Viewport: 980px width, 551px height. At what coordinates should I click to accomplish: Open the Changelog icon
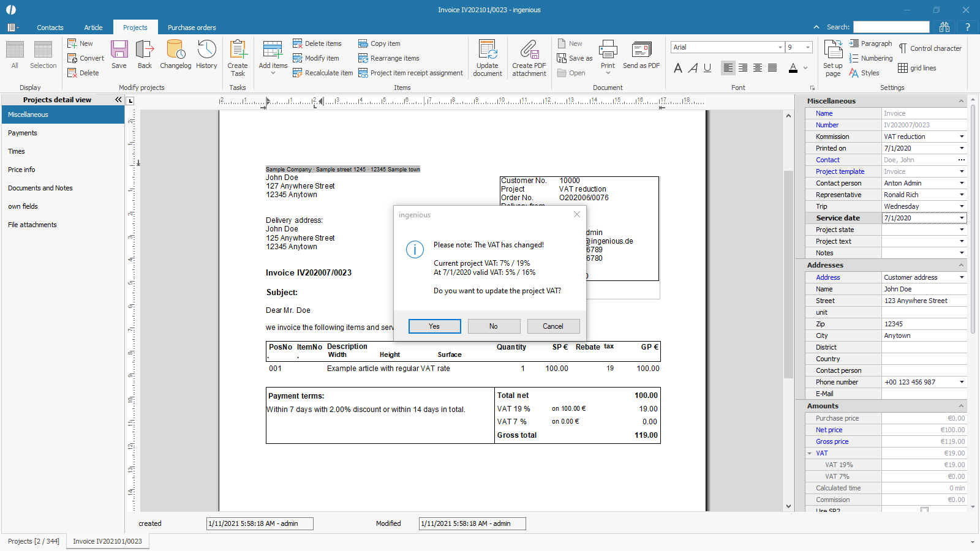(x=175, y=54)
